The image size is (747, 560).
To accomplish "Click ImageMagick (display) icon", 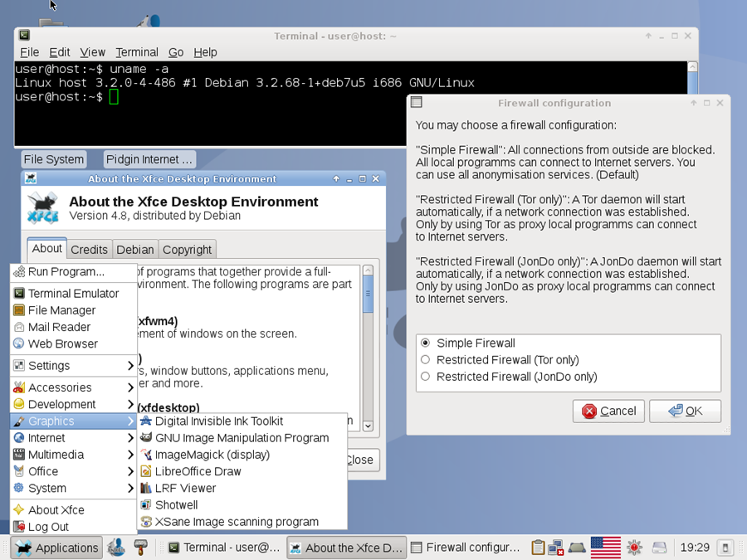I will click(x=146, y=455).
